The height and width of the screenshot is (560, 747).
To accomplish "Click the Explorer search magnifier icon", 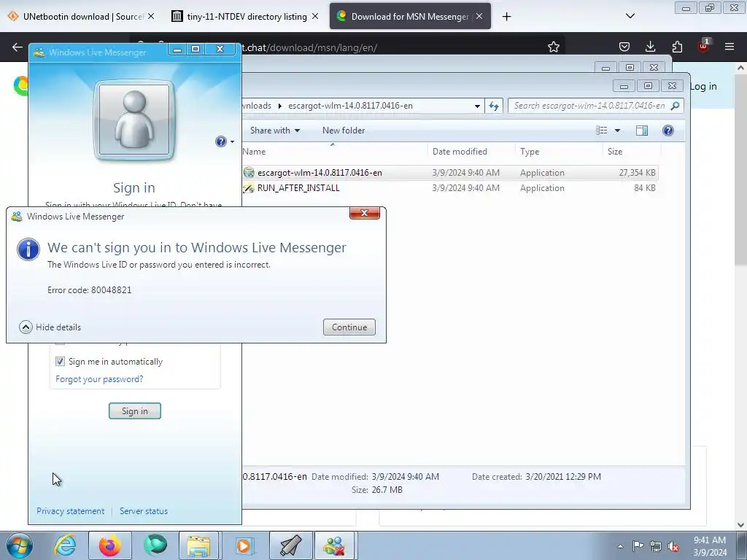I will pos(675,106).
